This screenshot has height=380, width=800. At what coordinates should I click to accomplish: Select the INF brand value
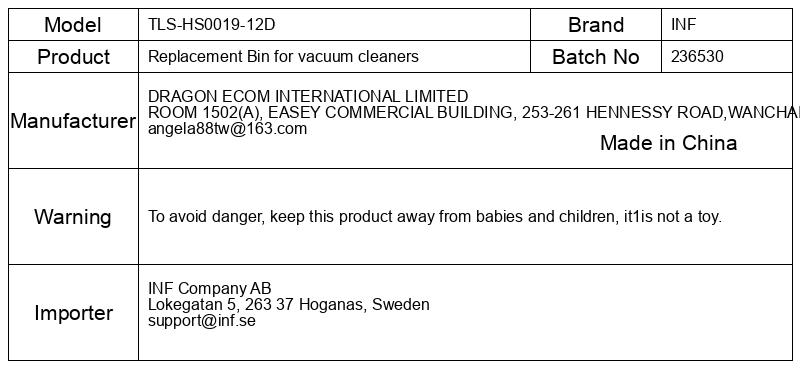point(683,24)
